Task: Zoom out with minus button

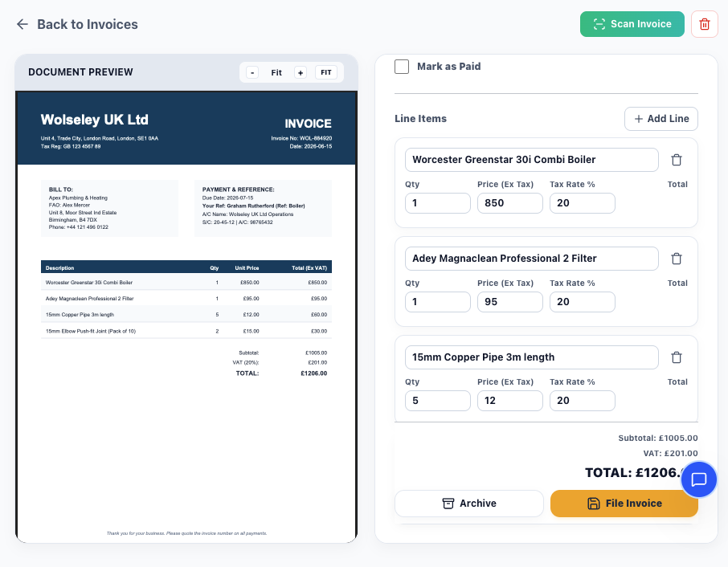Action: click(x=252, y=72)
